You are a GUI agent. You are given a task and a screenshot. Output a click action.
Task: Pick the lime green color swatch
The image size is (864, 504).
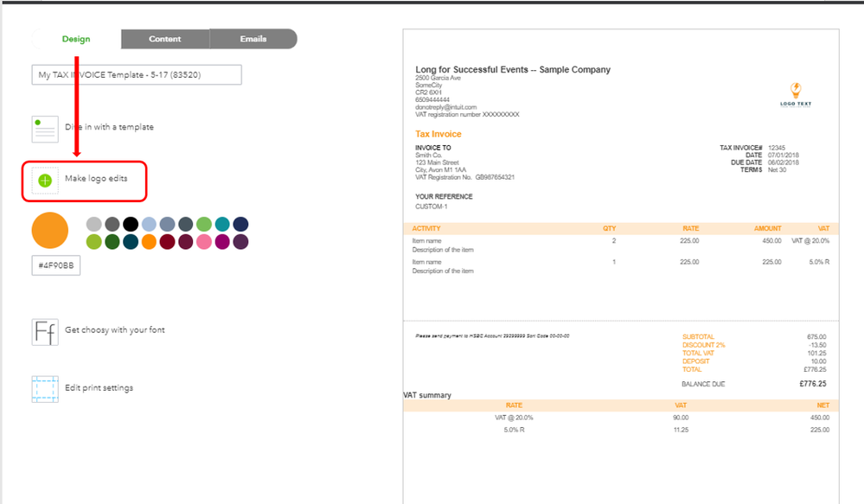(94, 242)
